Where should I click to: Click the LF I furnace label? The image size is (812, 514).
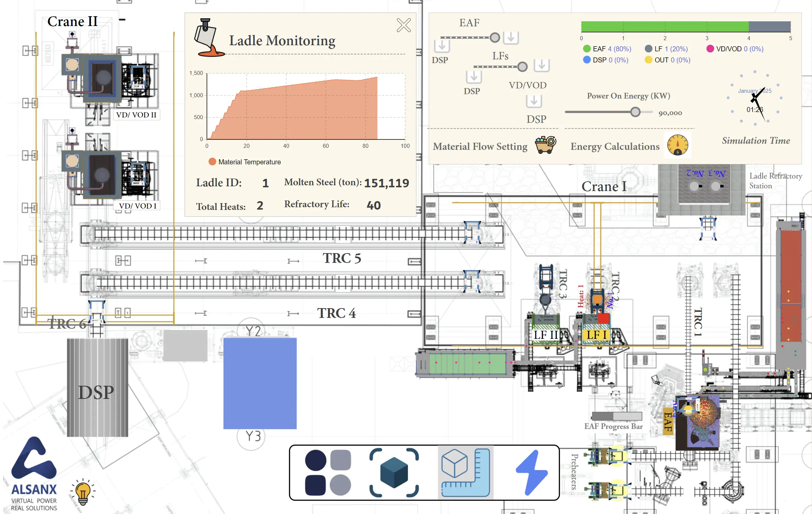596,335
